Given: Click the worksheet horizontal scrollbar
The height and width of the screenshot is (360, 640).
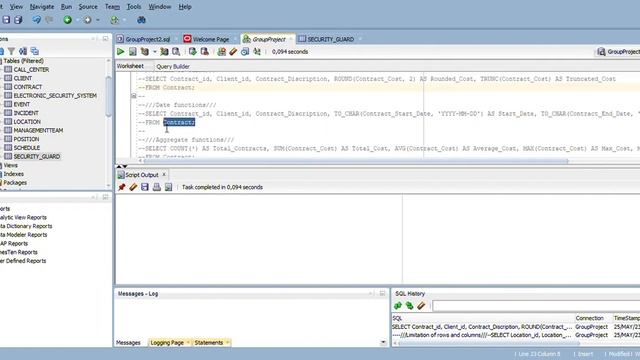Looking at the screenshot, I should [x=355, y=161].
